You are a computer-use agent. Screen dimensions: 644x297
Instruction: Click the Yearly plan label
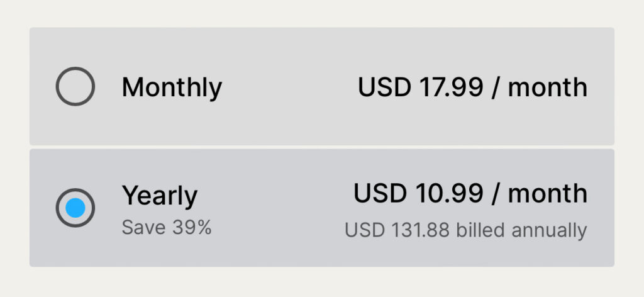click(160, 196)
